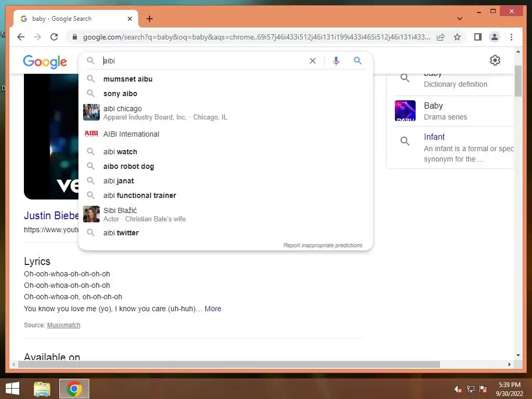Click the scroll right arrow
The height and width of the screenshot is (399, 532).
point(510,364)
